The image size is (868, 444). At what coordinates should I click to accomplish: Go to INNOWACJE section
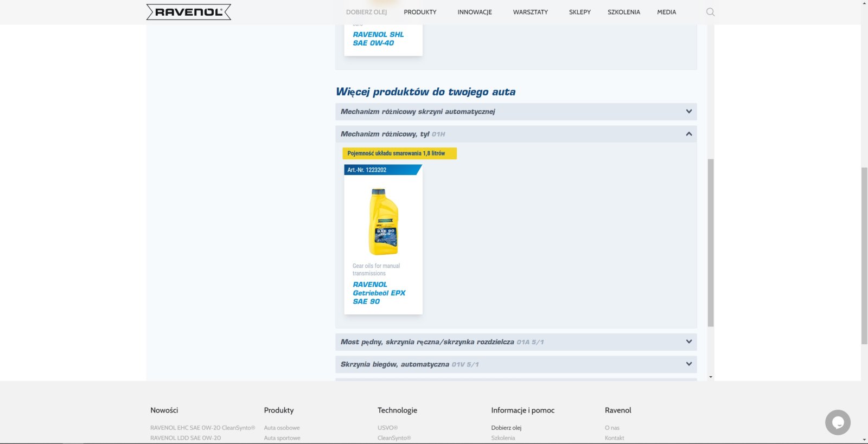click(475, 12)
